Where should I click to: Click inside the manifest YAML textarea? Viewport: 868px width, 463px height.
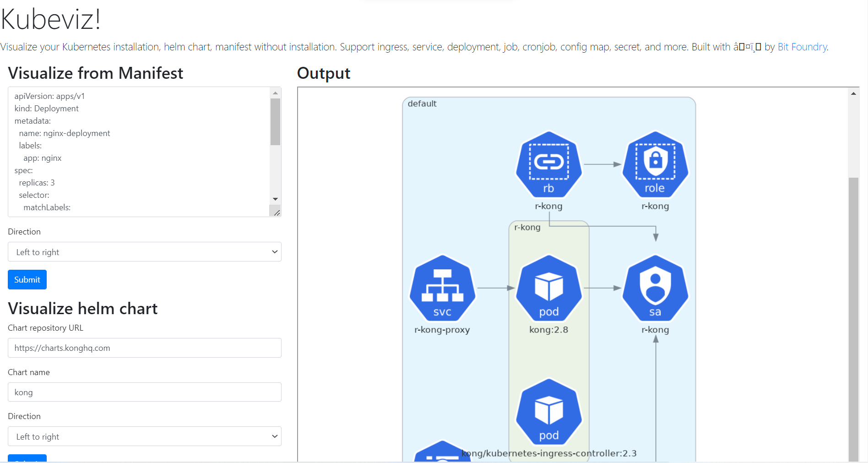point(139,152)
